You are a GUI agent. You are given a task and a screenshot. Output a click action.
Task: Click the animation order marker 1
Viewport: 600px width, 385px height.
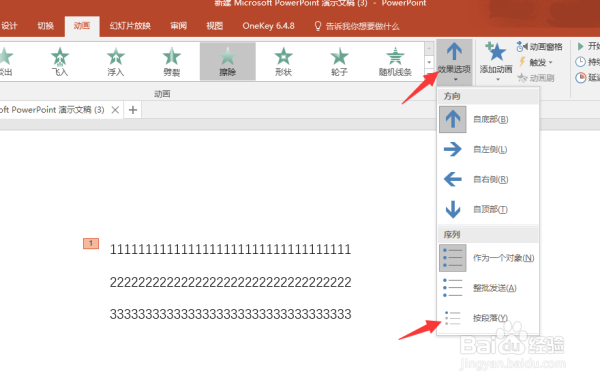91,243
